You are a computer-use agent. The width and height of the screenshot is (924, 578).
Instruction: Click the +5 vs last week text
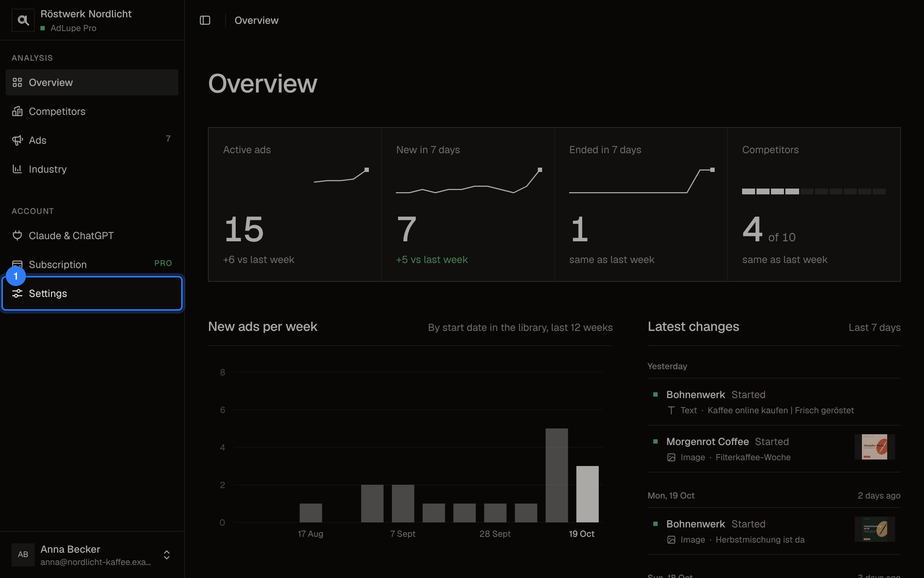click(431, 260)
